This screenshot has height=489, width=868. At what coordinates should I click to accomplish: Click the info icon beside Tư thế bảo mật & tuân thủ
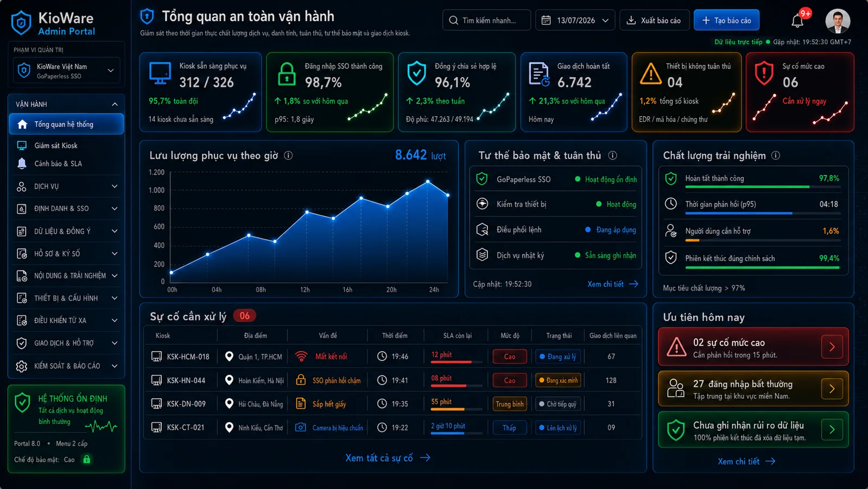click(x=612, y=155)
